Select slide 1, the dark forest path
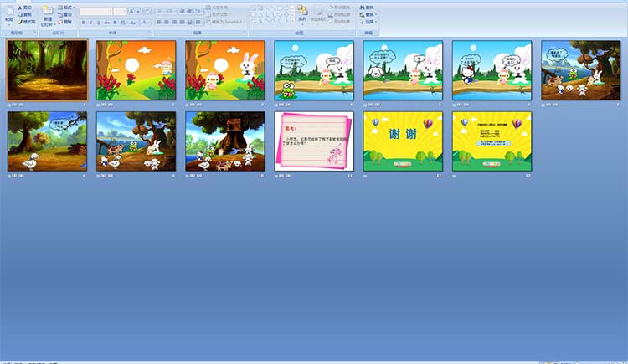The width and height of the screenshot is (628, 364). point(47,70)
